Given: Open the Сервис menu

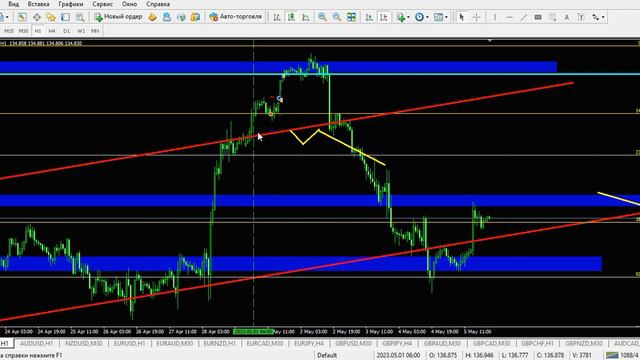Looking at the screenshot, I should coord(102,4).
